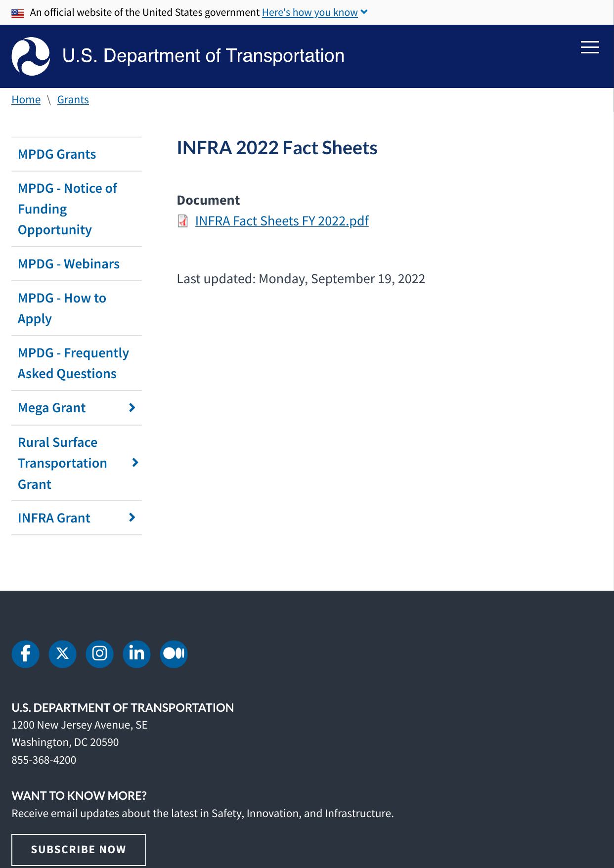
Task: Click the Grants breadcrumb link
Action: pyautogui.click(x=73, y=99)
